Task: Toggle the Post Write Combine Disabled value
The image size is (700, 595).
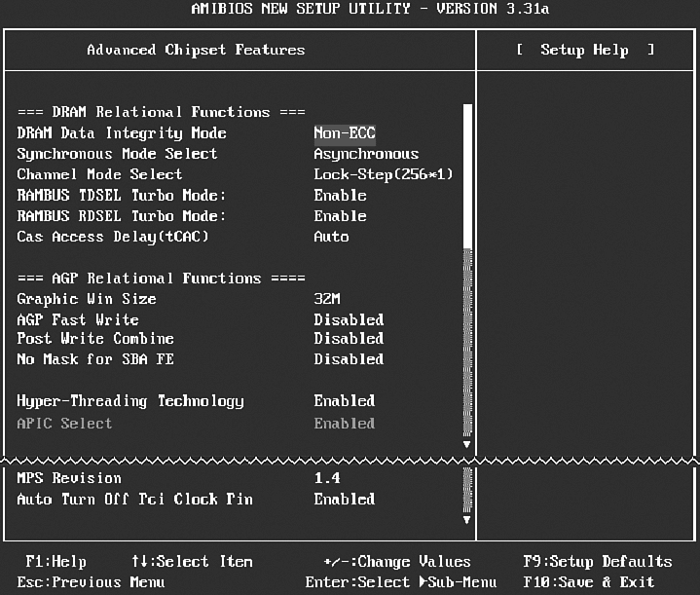Action: (x=349, y=339)
